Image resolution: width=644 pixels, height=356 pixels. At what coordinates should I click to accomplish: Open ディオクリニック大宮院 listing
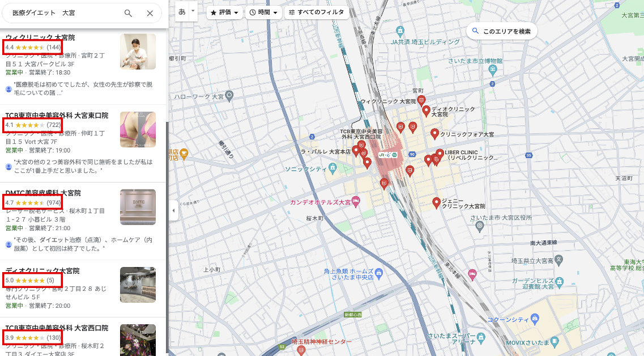coord(42,270)
